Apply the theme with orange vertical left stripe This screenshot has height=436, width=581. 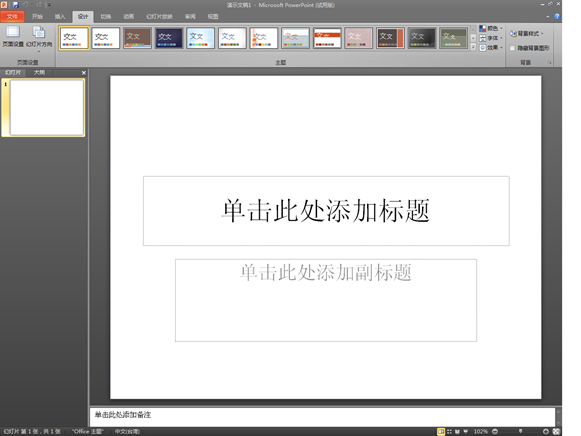coord(263,38)
